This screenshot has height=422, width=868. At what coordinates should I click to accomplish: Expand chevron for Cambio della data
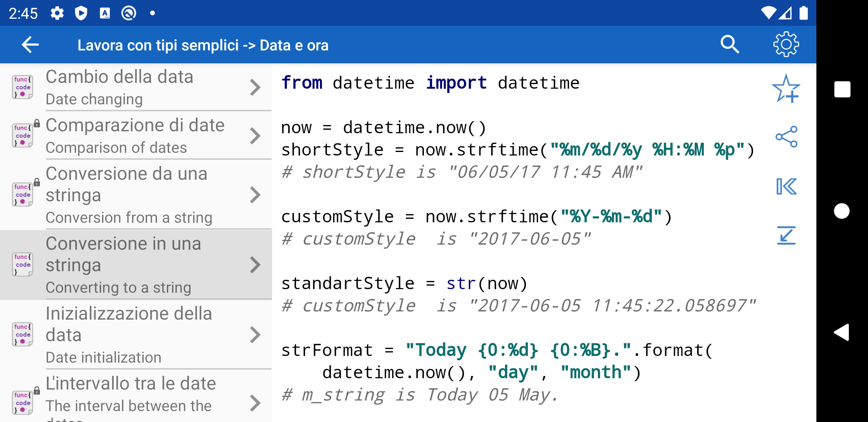click(x=255, y=88)
